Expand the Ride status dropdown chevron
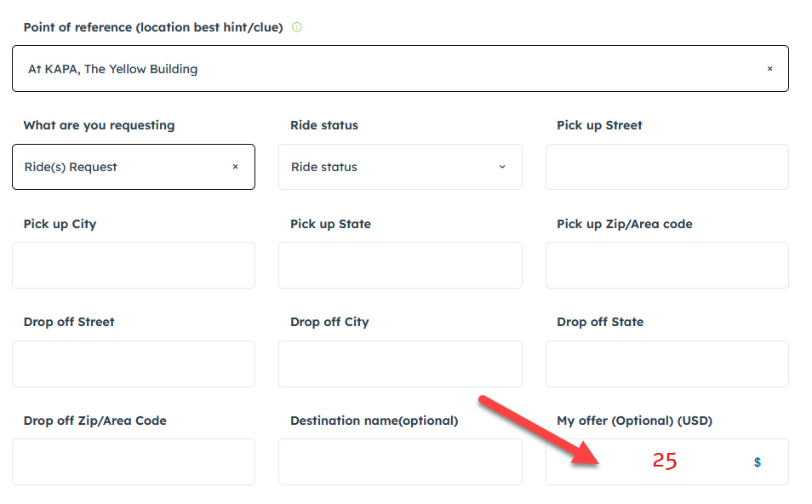812x504 pixels. (502, 167)
